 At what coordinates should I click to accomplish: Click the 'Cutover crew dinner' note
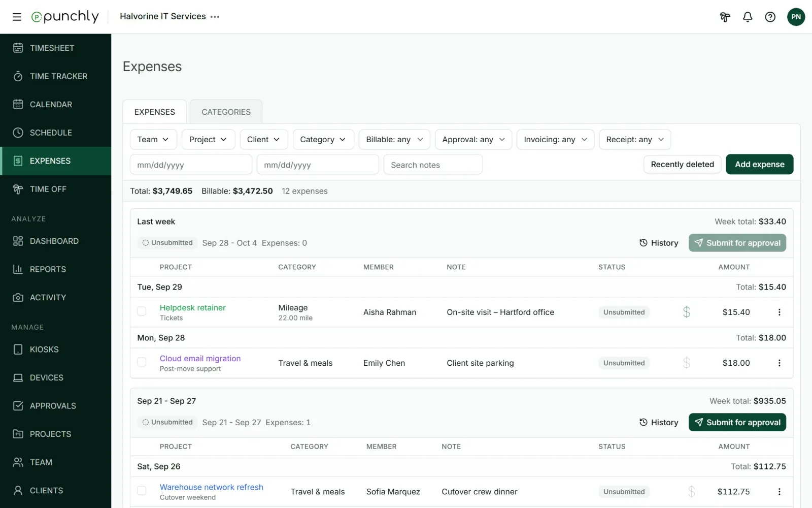coord(480,491)
